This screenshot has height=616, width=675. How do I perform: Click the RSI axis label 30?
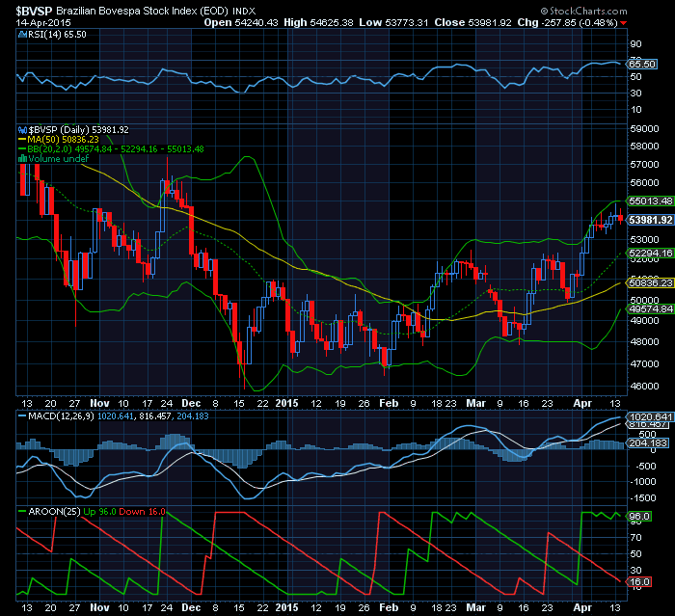coord(635,93)
